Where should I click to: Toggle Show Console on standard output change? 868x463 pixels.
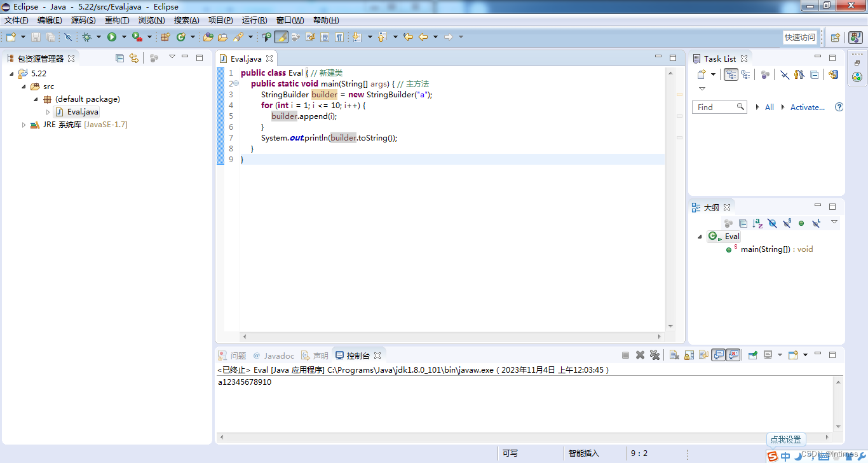coord(718,356)
